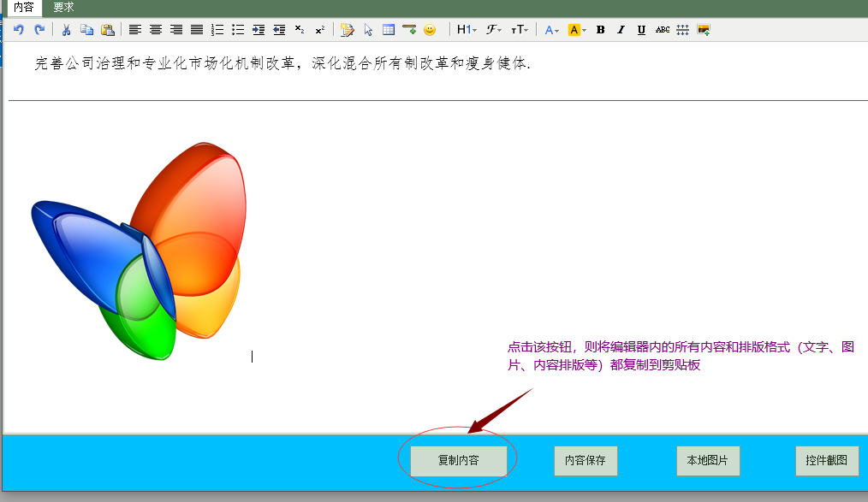This screenshot has width=868, height=502.
Task: Click the copy icon in toolbar
Action: 87,30
